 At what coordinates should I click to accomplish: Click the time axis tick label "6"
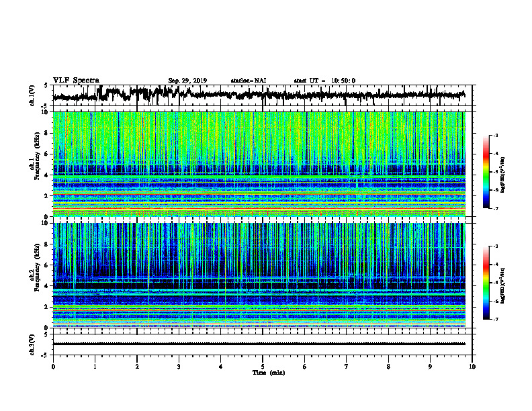pyautogui.click(x=305, y=367)
